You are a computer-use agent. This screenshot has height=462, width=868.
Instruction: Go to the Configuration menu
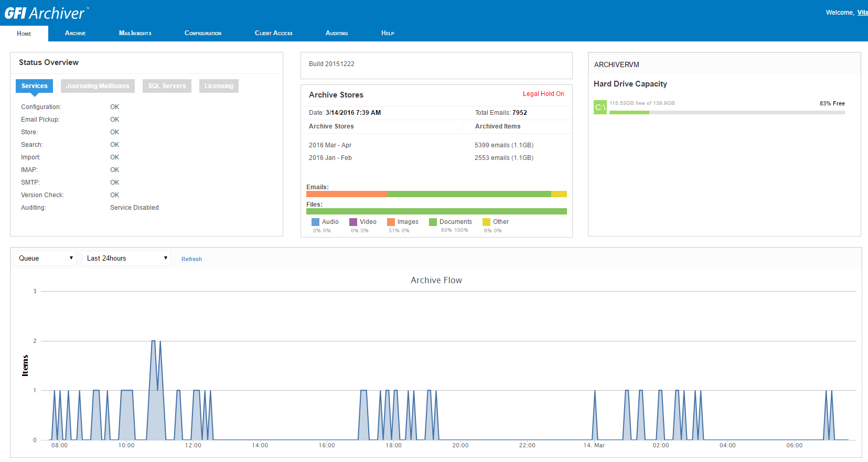click(202, 33)
